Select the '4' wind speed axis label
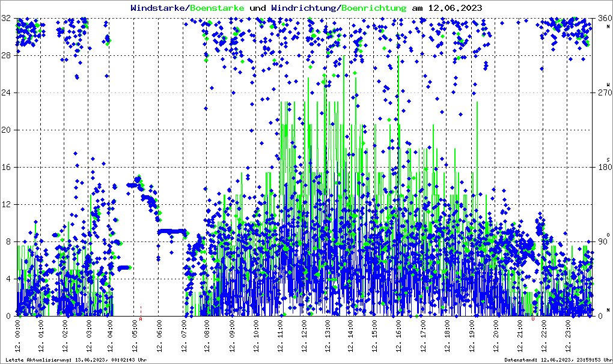The width and height of the screenshot is (613, 364). point(8,279)
